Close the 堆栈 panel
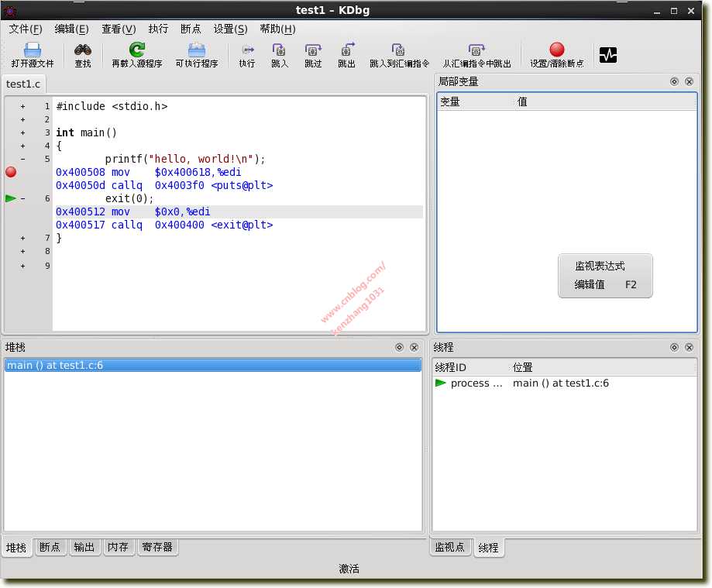712x588 pixels. [x=414, y=347]
